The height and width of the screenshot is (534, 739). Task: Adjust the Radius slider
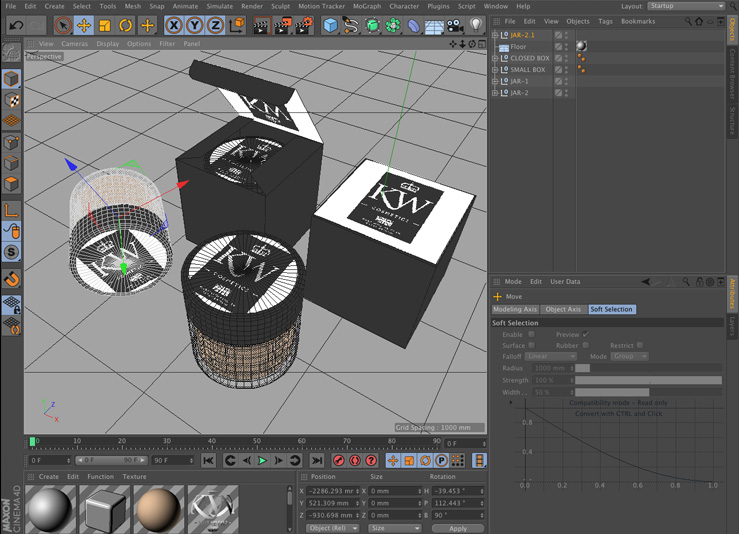(x=648, y=368)
